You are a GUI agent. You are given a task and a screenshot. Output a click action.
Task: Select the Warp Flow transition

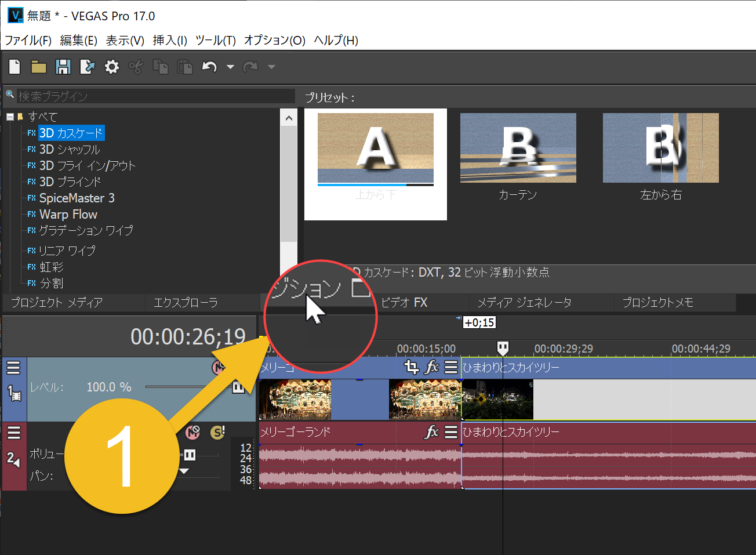68,214
